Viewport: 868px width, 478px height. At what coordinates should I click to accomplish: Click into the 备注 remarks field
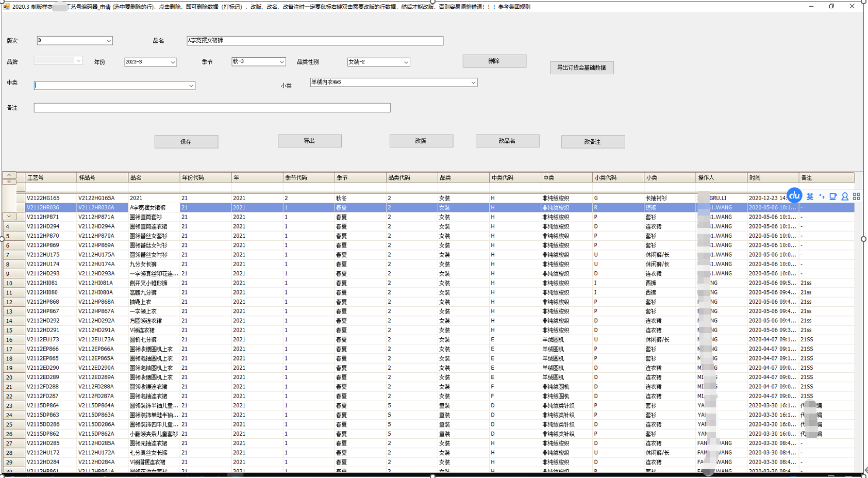[x=212, y=108]
